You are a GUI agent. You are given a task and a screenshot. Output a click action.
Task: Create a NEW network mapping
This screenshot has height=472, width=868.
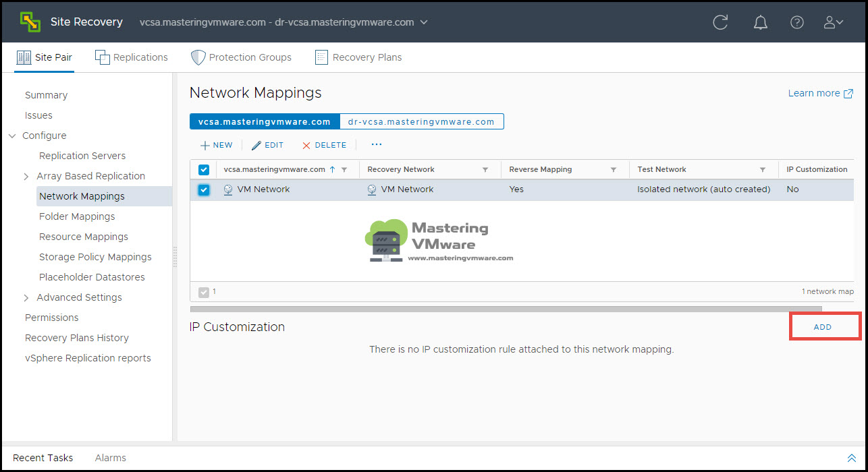click(x=217, y=145)
